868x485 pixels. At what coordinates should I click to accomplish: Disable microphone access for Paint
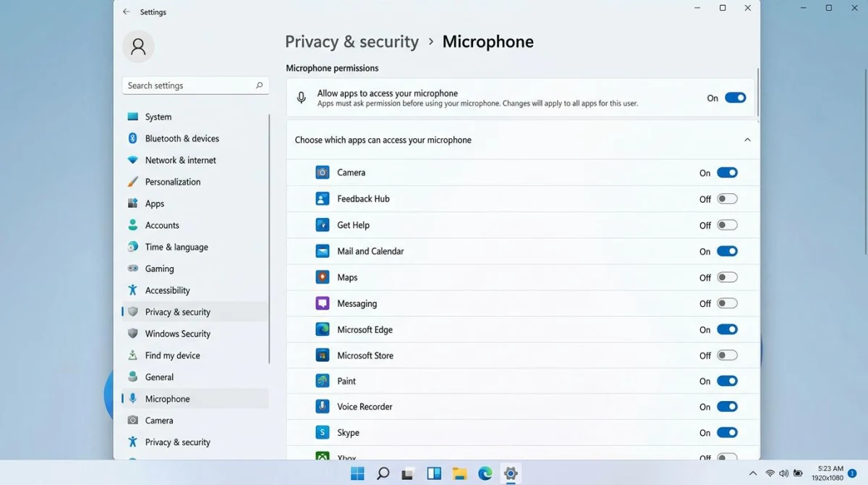(727, 381)
